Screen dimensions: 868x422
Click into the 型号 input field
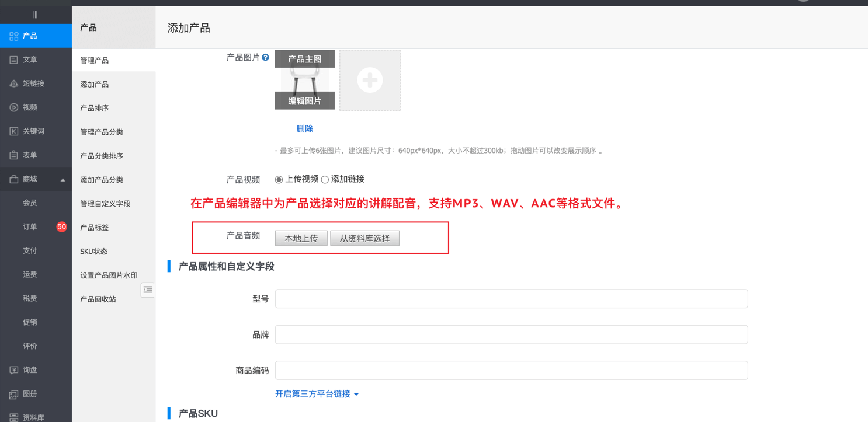click(511, 299)
